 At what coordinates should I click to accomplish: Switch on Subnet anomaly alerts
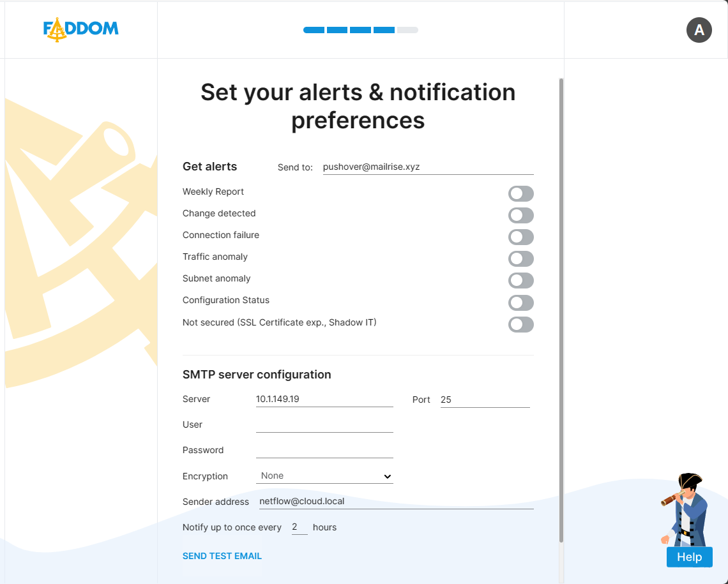point(520,281)
